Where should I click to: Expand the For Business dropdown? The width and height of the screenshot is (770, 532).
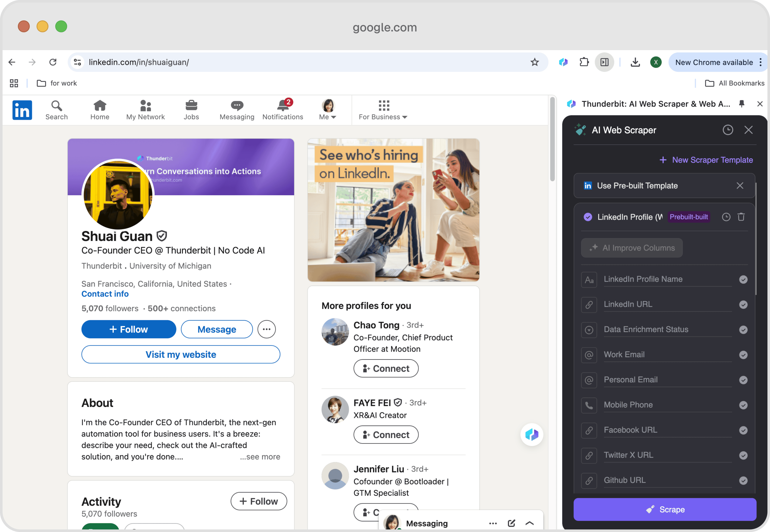[x=383, y=110]
